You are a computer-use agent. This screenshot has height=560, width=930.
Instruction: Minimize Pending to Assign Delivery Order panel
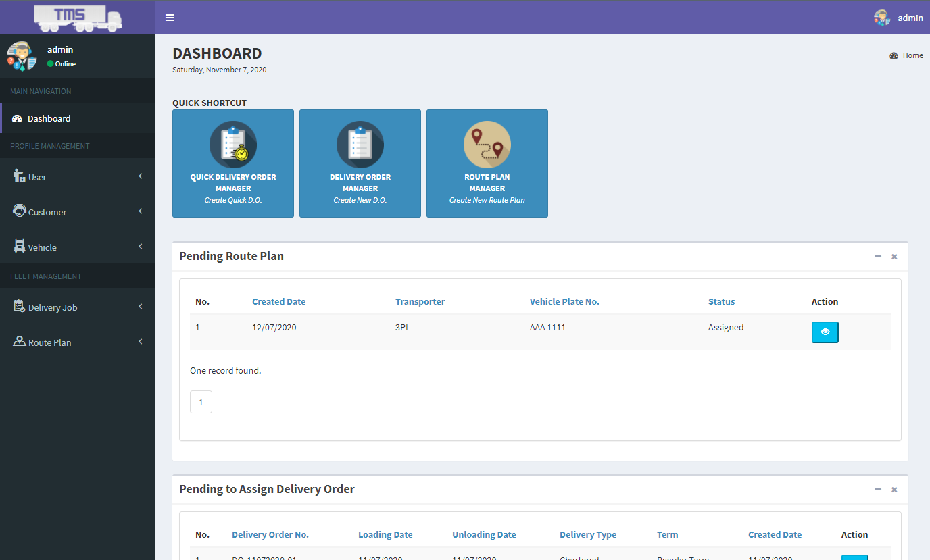click(x=878, y=490)
